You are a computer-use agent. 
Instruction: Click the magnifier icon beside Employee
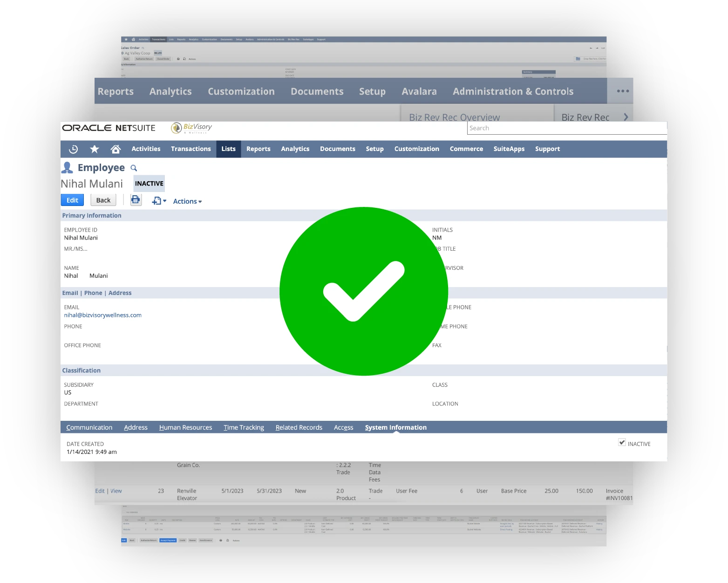[134, 168]
